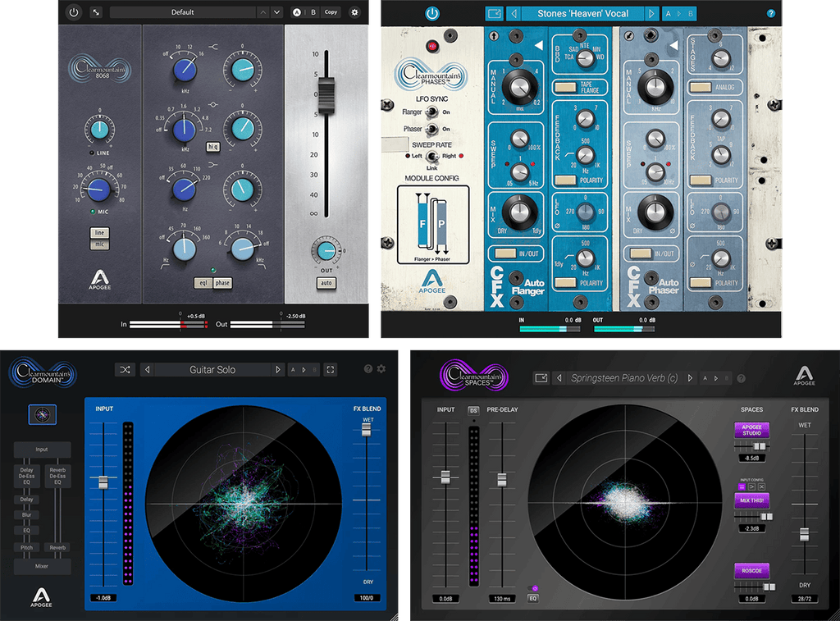
Task: Click the 8068 phase button
Action: point(222,283)
